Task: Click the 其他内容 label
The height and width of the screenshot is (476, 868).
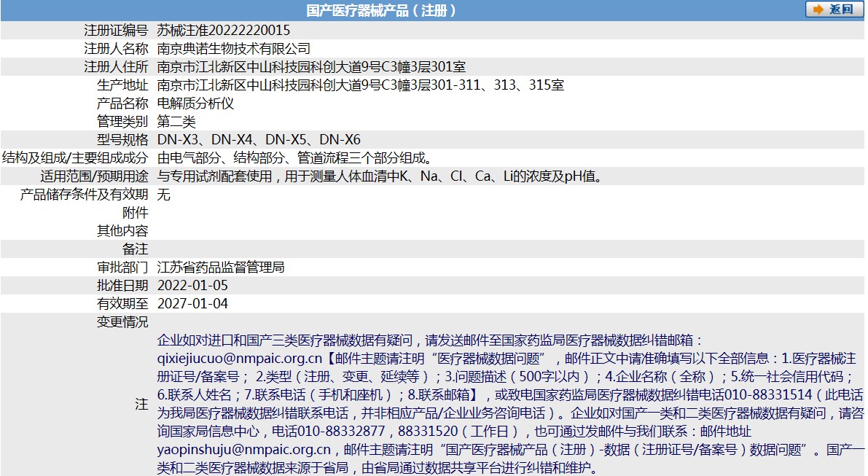Action: (123, 231)
